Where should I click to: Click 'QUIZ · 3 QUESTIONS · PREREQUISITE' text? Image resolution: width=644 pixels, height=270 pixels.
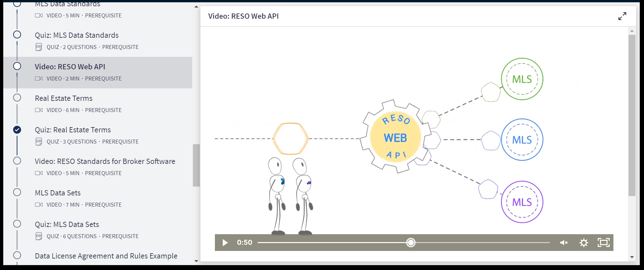(93, 142)
